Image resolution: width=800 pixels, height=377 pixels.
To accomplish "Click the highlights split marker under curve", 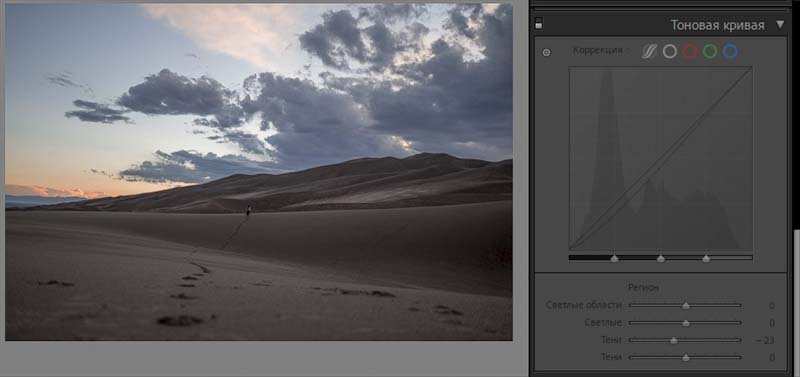I will [x=706, y=259].
